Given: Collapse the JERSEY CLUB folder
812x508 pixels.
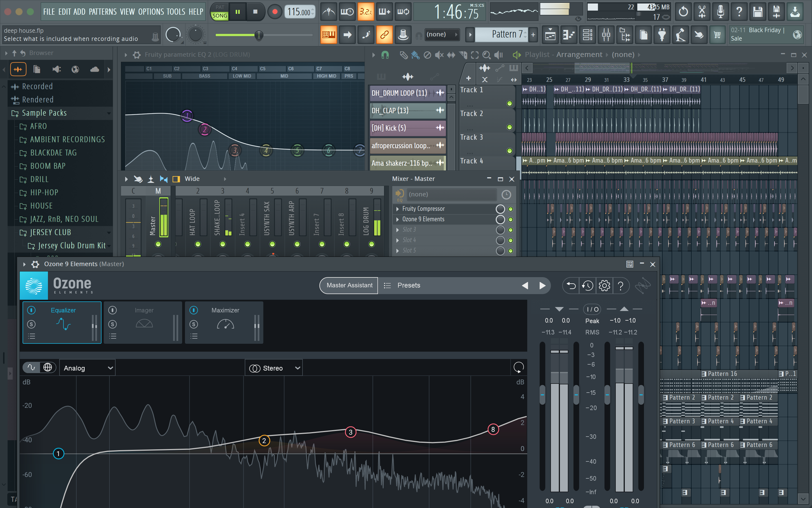Looking at the screenshot, I should (x=109, y=233).
